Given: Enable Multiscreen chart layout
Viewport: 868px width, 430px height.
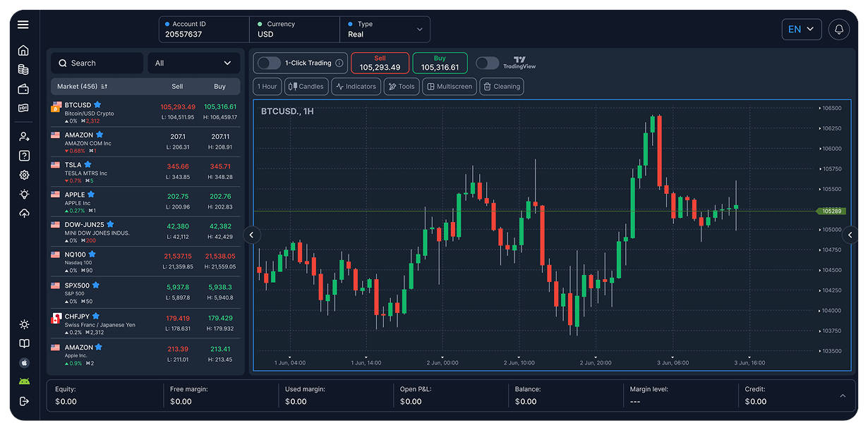Looking at the screenshot, I should pyautogui.click(x=449, y=86).
